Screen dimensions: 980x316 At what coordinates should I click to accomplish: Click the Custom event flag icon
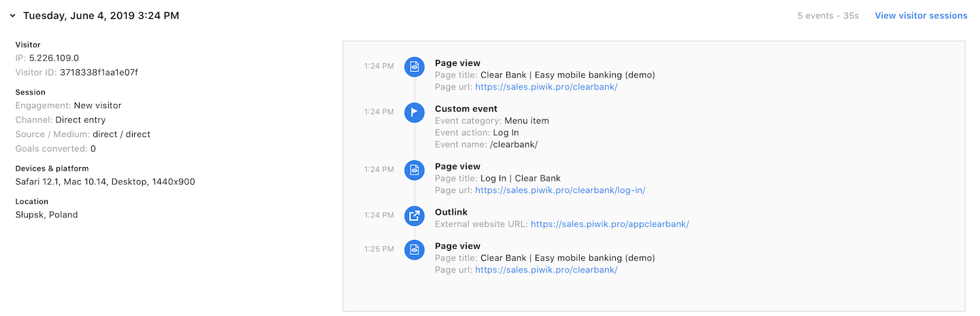[414, 112]
